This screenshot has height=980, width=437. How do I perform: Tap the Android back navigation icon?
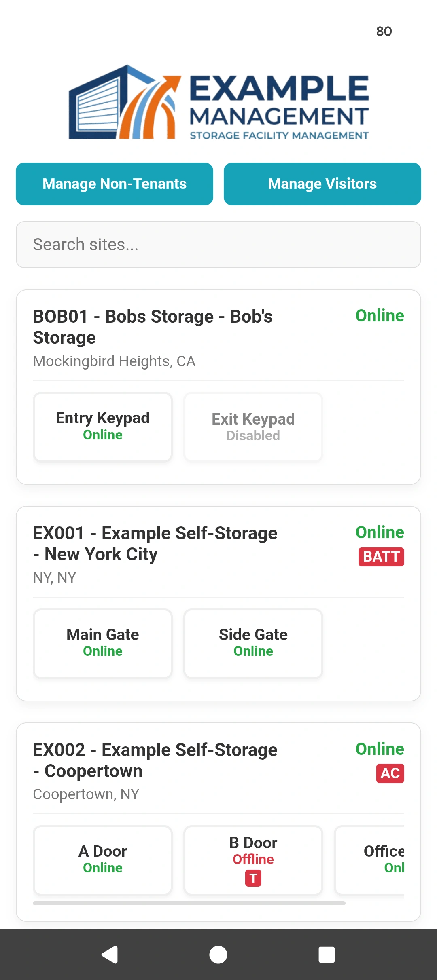click(109, 955)
